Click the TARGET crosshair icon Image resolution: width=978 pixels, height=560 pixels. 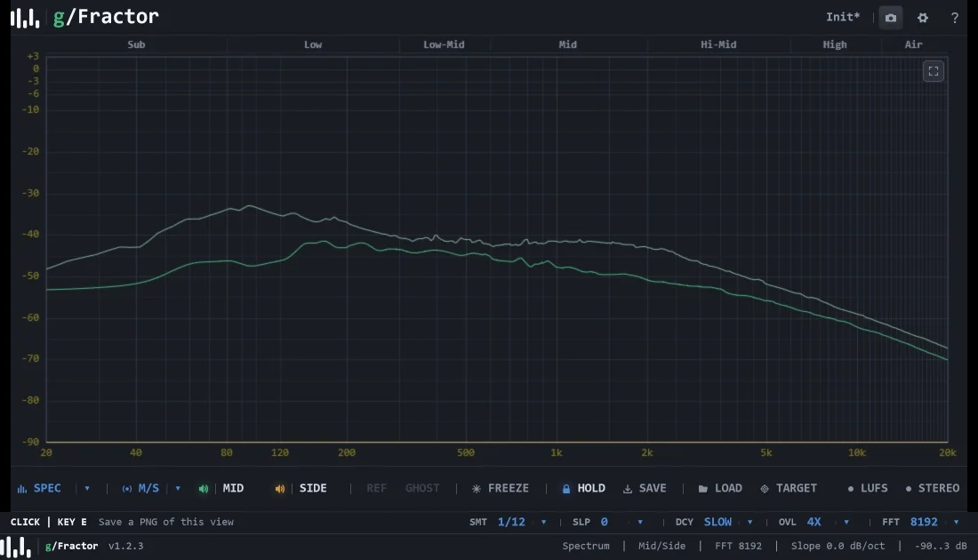[765, 489]
